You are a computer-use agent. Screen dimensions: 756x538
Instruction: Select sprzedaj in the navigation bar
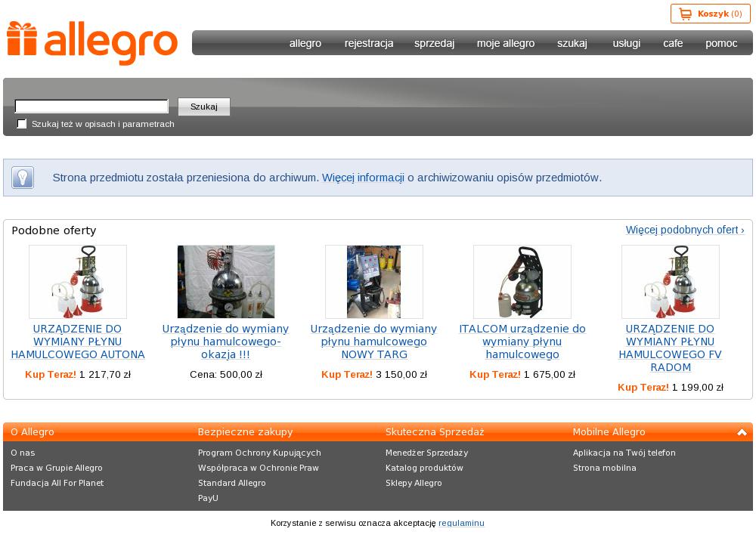tap(435, 43)
